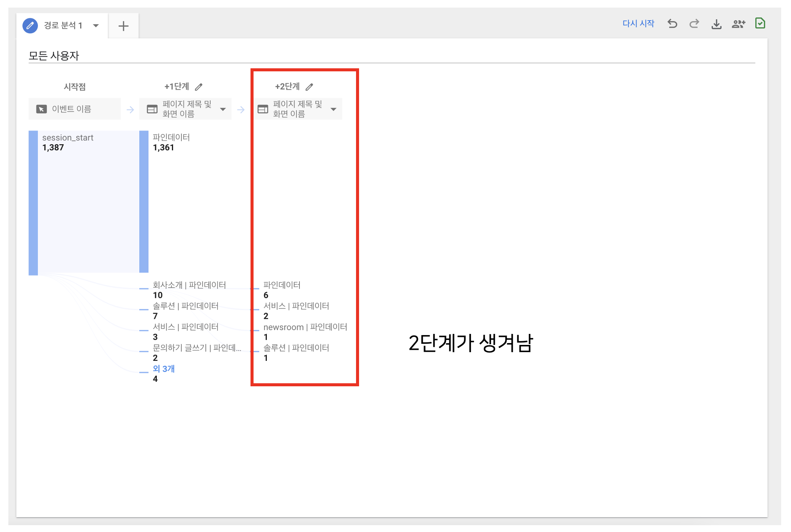
Task: Click the share with users icon
Action: 738,24
